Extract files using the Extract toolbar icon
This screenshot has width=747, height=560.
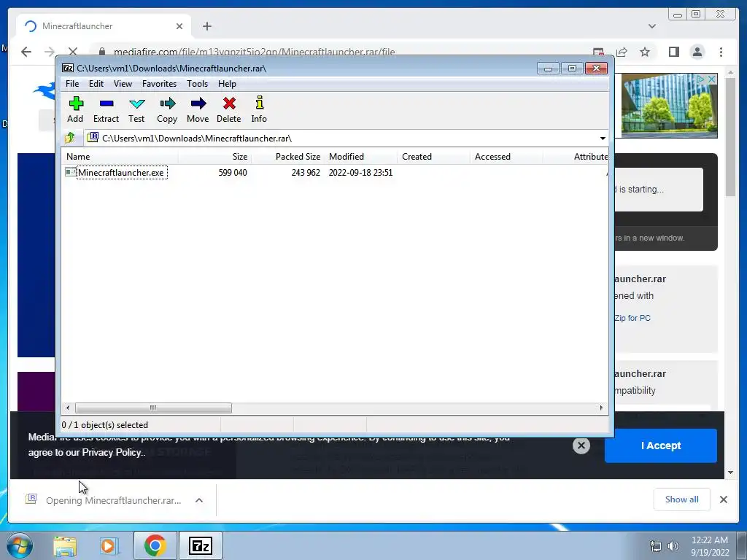106,109
